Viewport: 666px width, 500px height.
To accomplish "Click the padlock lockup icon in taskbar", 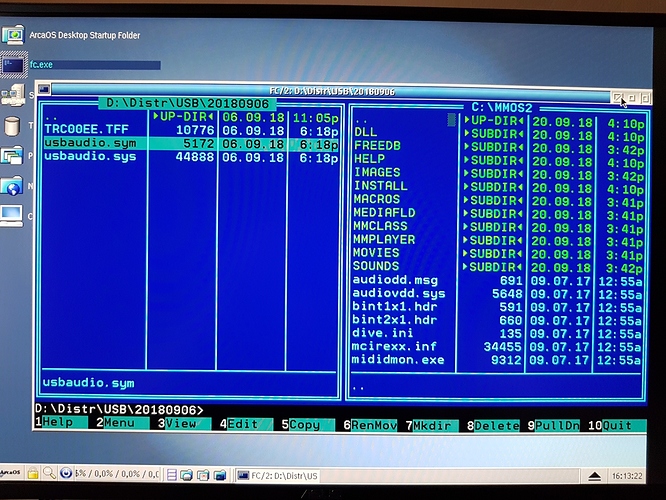I will [33, 473].
